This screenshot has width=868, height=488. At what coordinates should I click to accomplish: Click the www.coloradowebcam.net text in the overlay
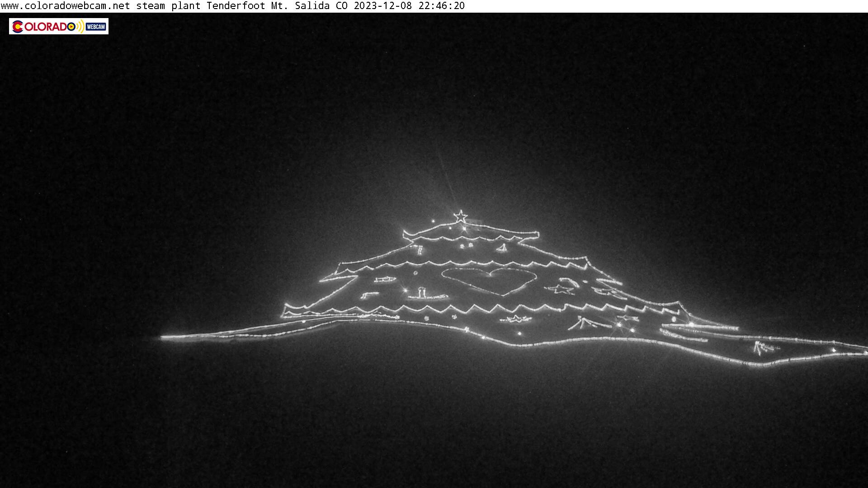(x=66, y=6)
